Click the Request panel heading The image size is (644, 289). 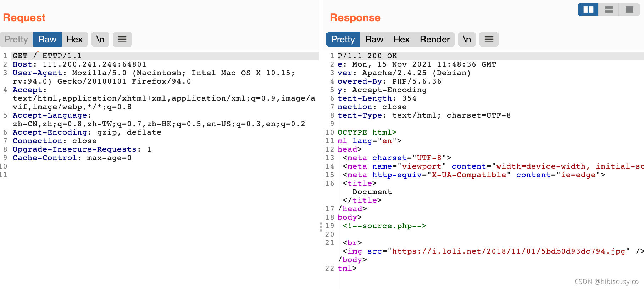pyautogui.click(x=24, y=18)
